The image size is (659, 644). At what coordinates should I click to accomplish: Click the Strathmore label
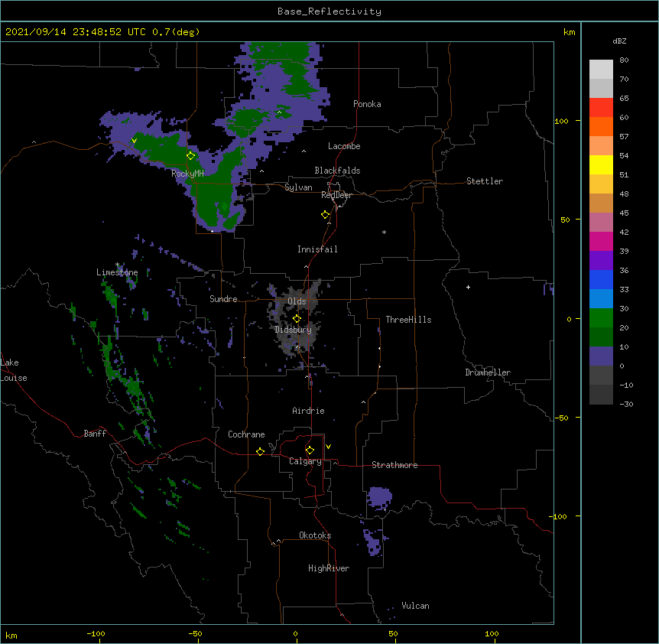(x=394, y=465)
